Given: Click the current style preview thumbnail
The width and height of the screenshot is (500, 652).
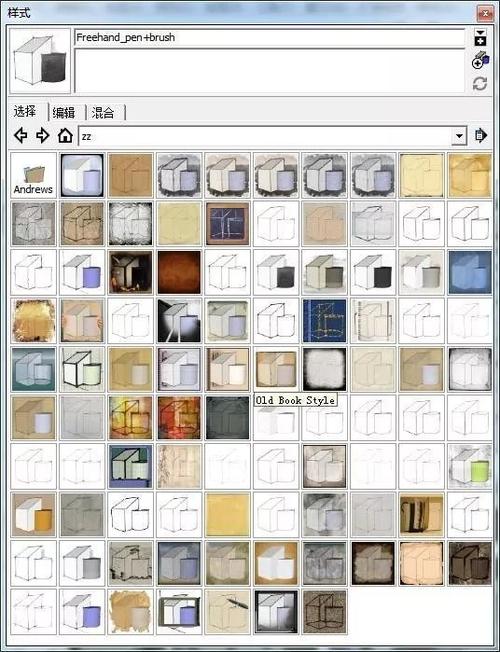Looking at the screenshot, I should coord(40,61).
